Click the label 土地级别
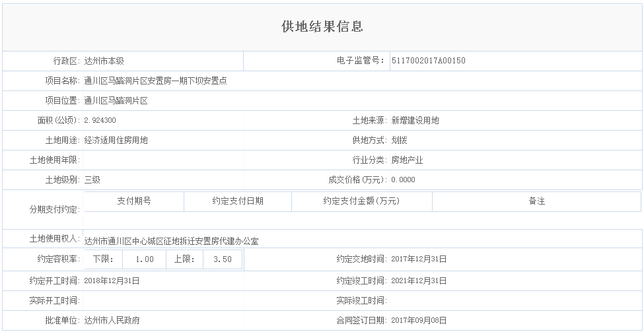Viewport: 644px width, 332px height. coord(63,180)
